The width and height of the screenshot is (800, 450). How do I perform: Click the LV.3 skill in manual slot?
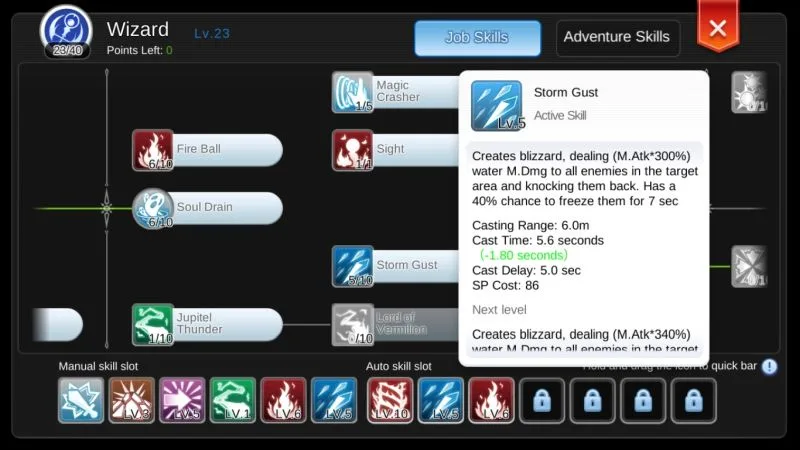pyautogui.click(x=132, y=400)
